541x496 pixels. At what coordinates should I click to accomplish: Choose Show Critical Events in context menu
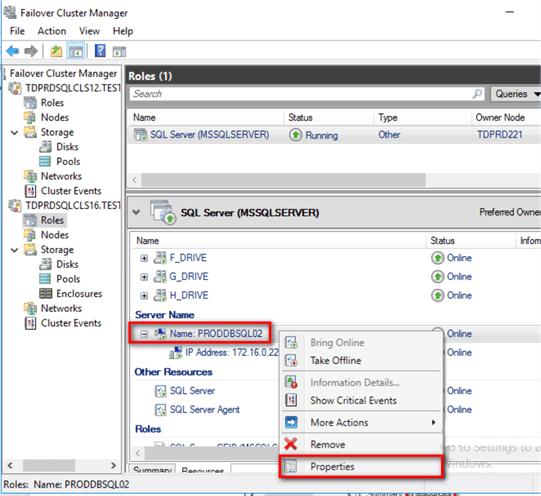coord(362,400)
